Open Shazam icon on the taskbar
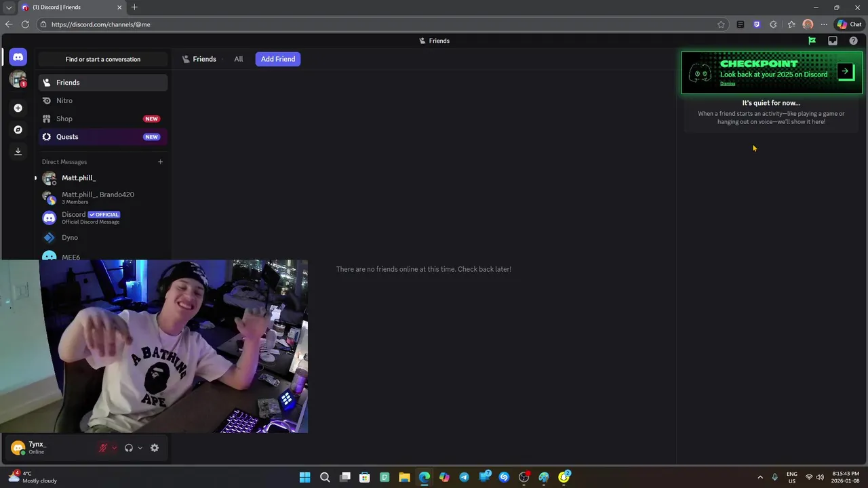The image size is (868, 488). coord(504,477)
